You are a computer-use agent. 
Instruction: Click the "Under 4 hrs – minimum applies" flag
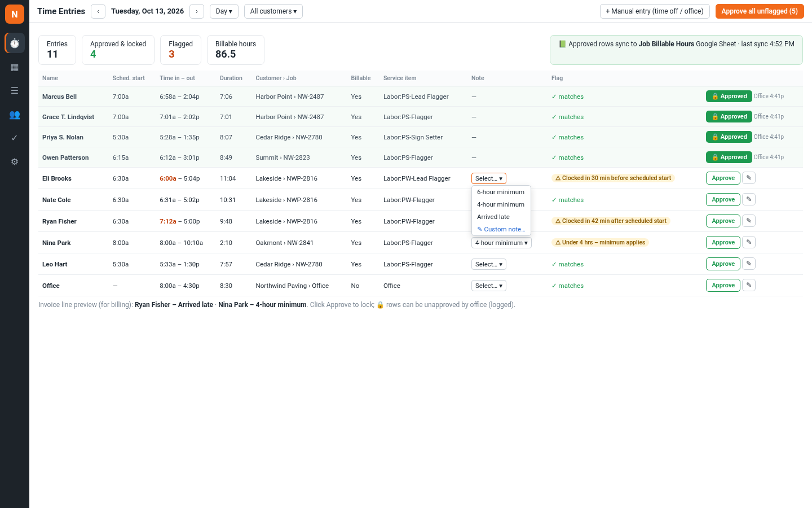click(600, 242)
